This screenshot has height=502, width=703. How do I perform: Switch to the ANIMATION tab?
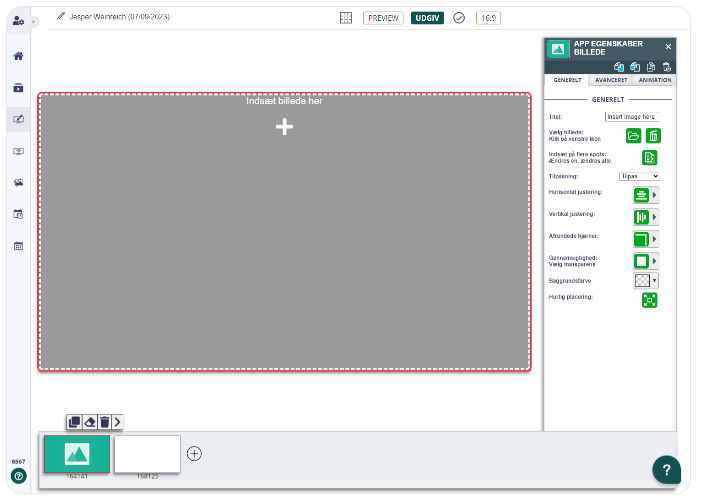655,80
